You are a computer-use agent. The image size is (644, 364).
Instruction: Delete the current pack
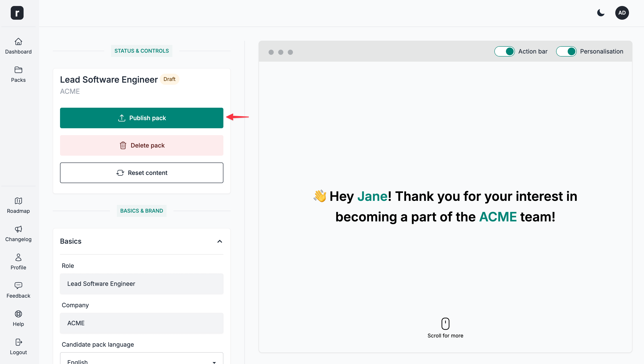141,145
